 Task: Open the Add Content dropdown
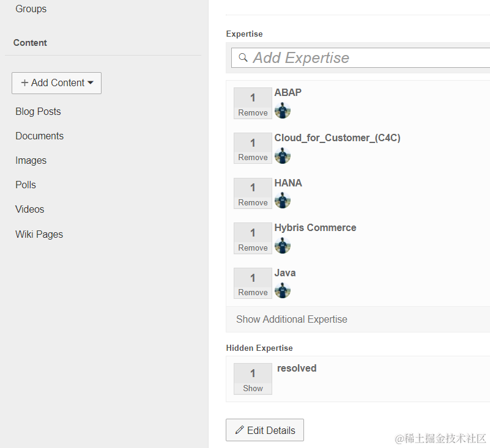click(56, 83)
